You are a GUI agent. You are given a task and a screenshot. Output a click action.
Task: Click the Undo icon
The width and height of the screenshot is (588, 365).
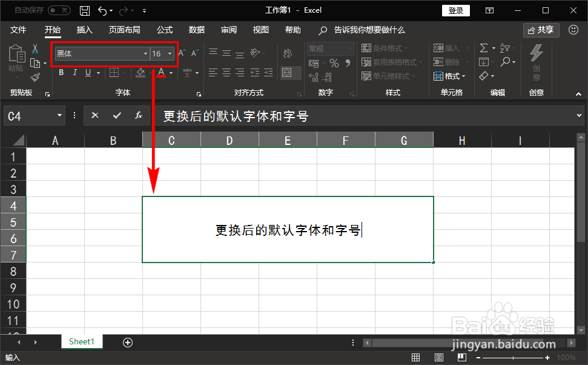pos(102,10)
